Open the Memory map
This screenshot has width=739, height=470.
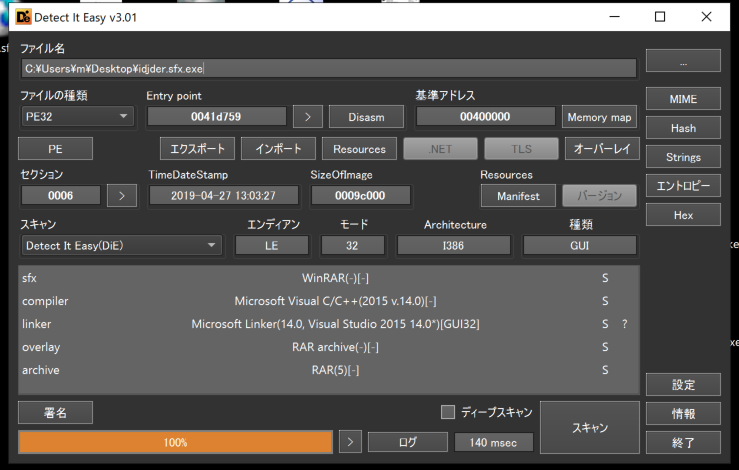coord(599,117)
